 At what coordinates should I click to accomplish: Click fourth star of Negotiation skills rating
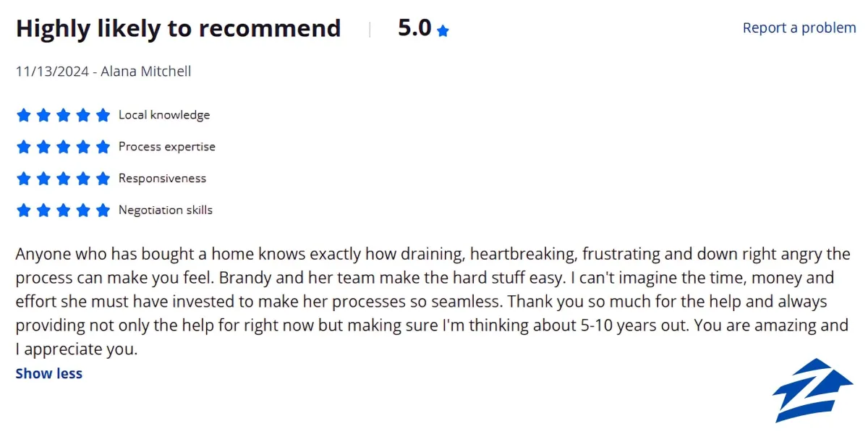click(84, 210)
